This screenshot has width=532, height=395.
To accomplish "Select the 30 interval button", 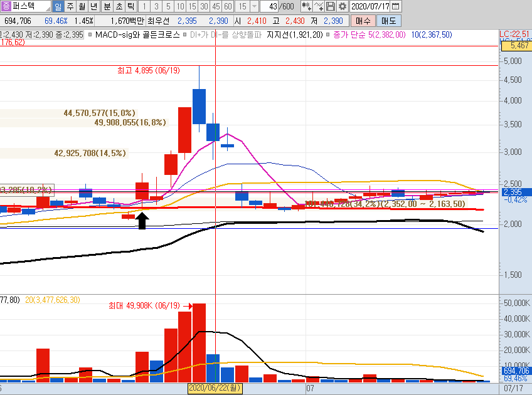I will (205, 6).
